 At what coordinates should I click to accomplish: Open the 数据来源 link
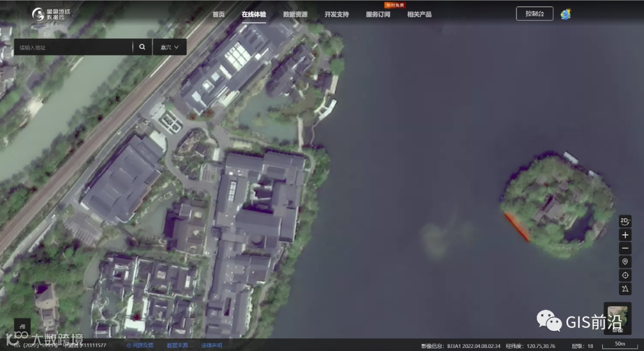pyautogui.click(x=177, y=345)
